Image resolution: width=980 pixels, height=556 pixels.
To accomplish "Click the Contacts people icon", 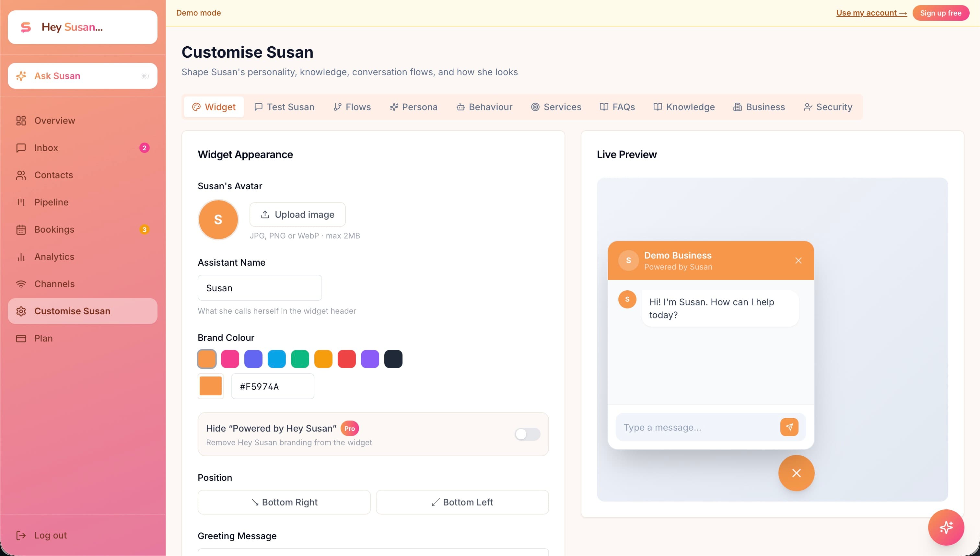I will 21,175.
